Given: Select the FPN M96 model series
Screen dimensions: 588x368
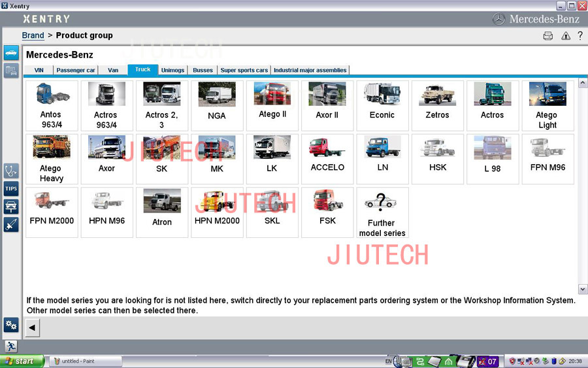Looking at the screenshot, I should (x=548, y=159).
